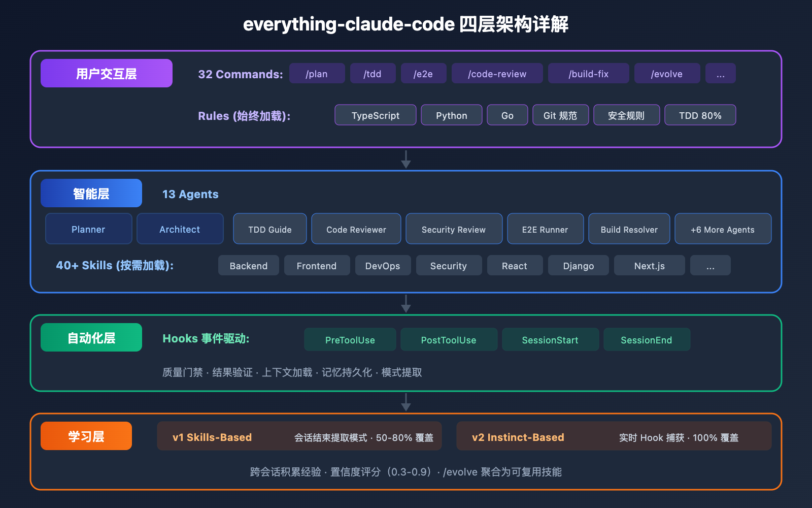Image resolution: width=812 pixels, height=508 pixels.
Task: Select the PreToolUse hook
Action: [x=350, y=339]
